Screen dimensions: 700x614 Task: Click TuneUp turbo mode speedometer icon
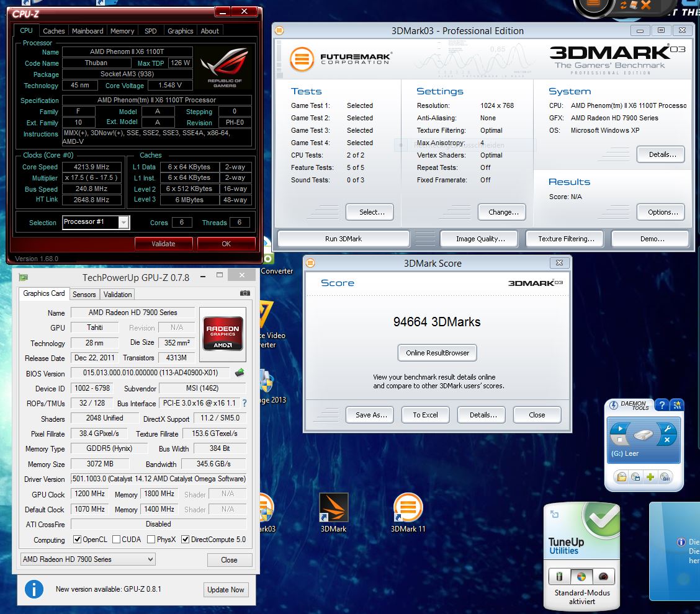[603, 577]
